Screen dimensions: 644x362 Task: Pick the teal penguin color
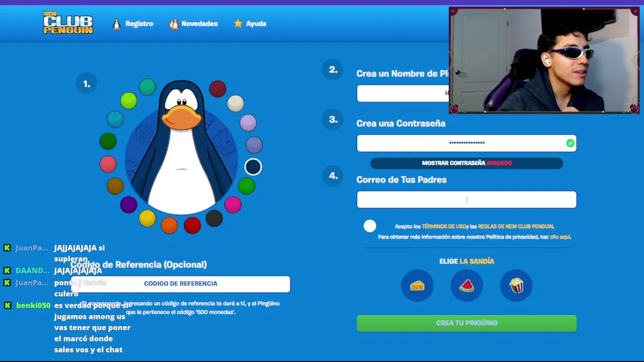pyautogui.click(x=147, y=87)
